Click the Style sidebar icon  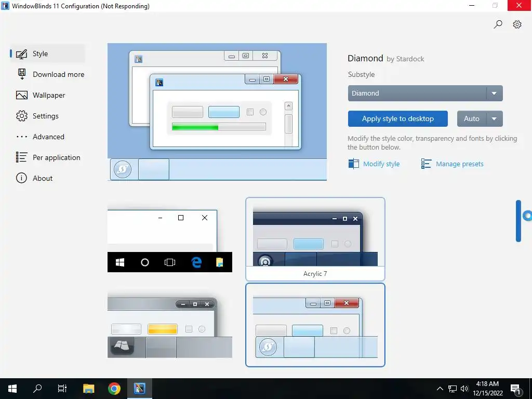(21, 54)
